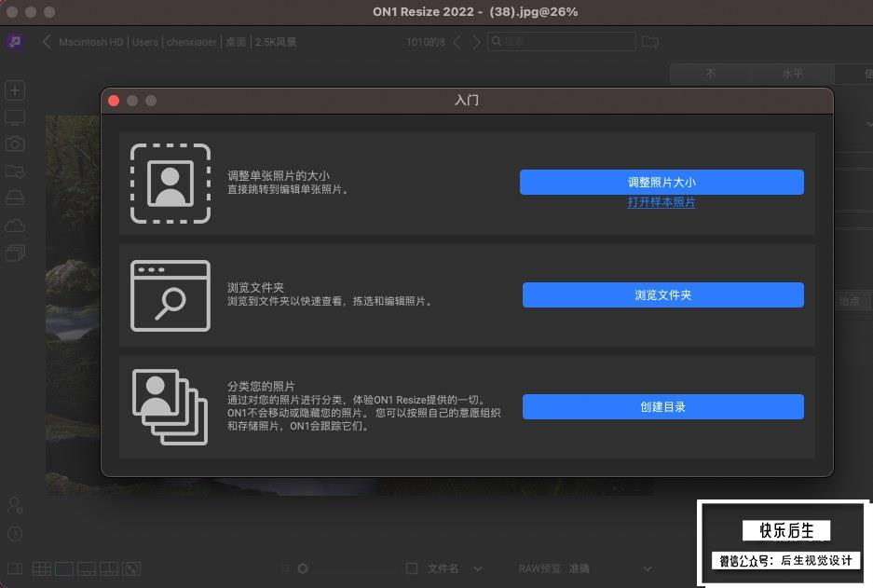Select the 水平 tab at top right
873x588 pixels.
(x=792, y=74)
